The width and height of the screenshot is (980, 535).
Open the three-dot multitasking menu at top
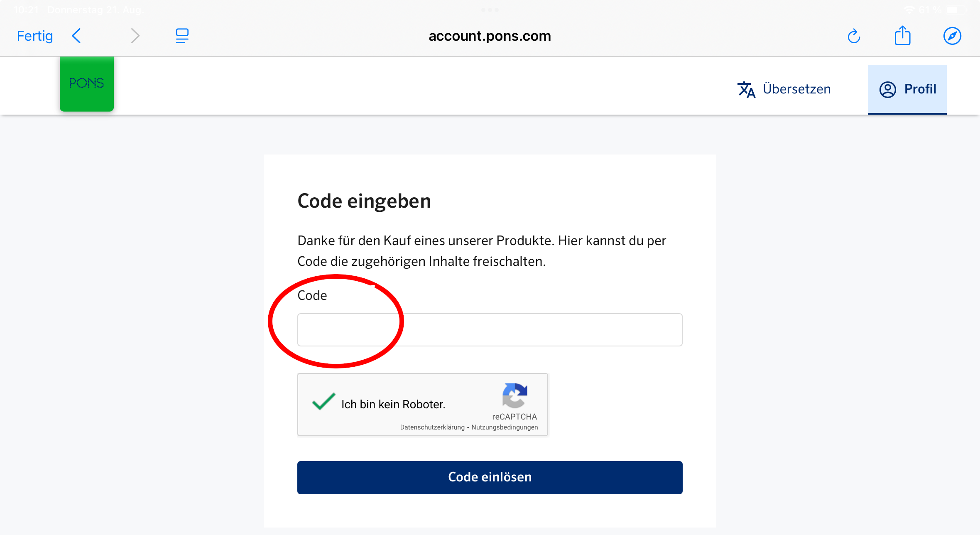point(490,10)
